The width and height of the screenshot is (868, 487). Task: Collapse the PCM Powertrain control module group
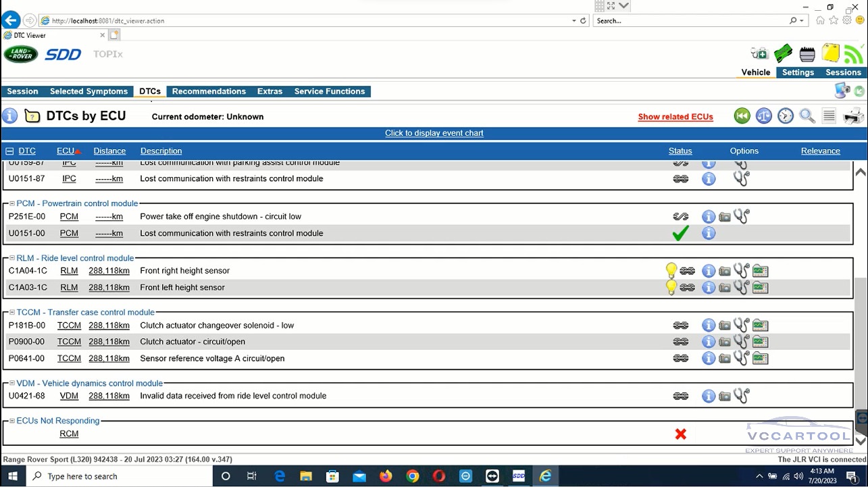point(11,203)
